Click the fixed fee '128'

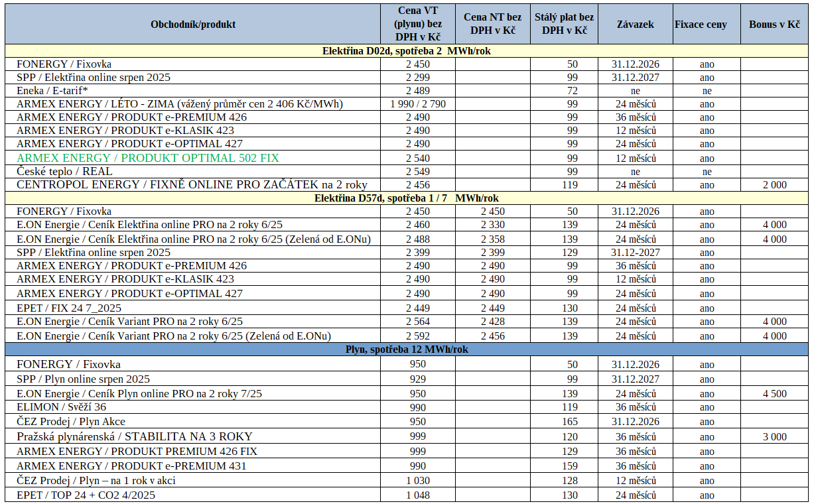570,481
